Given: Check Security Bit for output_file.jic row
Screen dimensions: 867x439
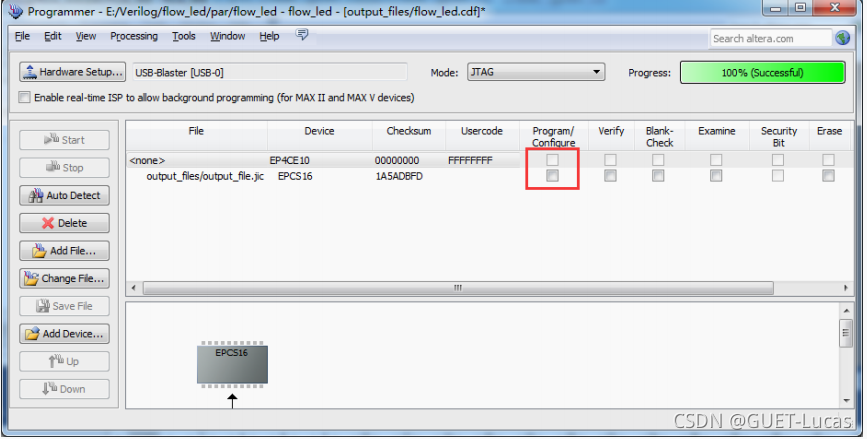Looking at the screenshot, I should pyautogui.click(x=778, y=176).
